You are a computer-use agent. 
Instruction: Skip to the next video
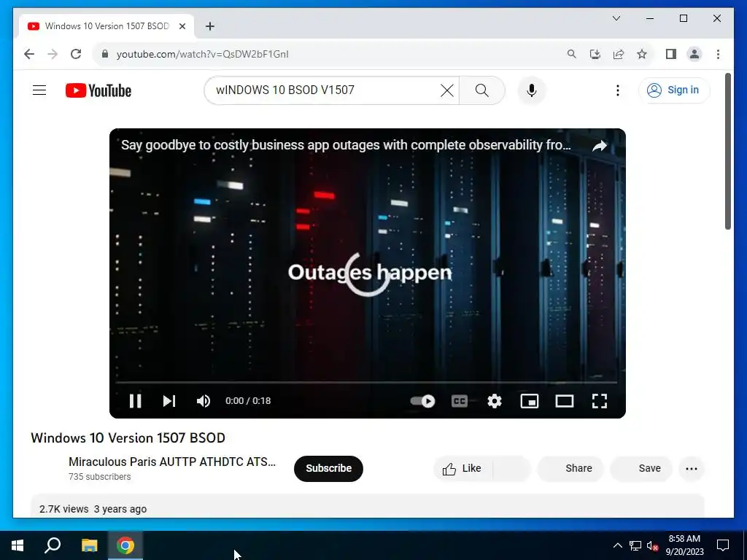tap(169, 401)
